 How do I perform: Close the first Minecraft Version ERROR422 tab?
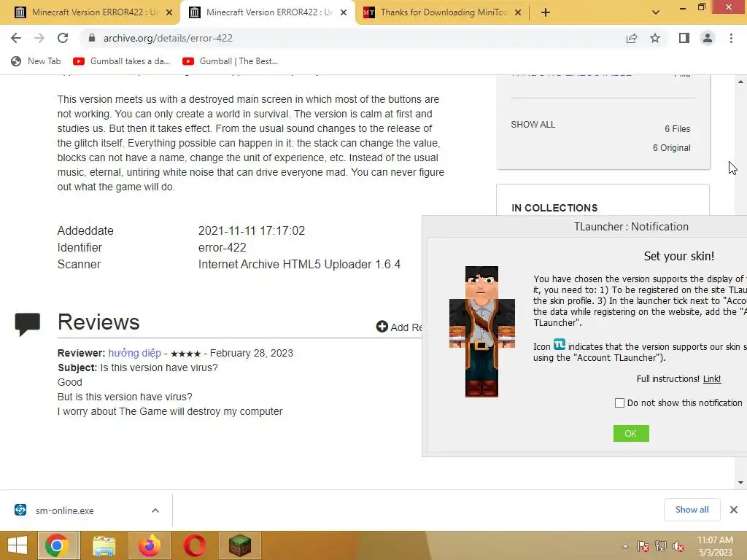pyautogui.click(x=169, y=12)
